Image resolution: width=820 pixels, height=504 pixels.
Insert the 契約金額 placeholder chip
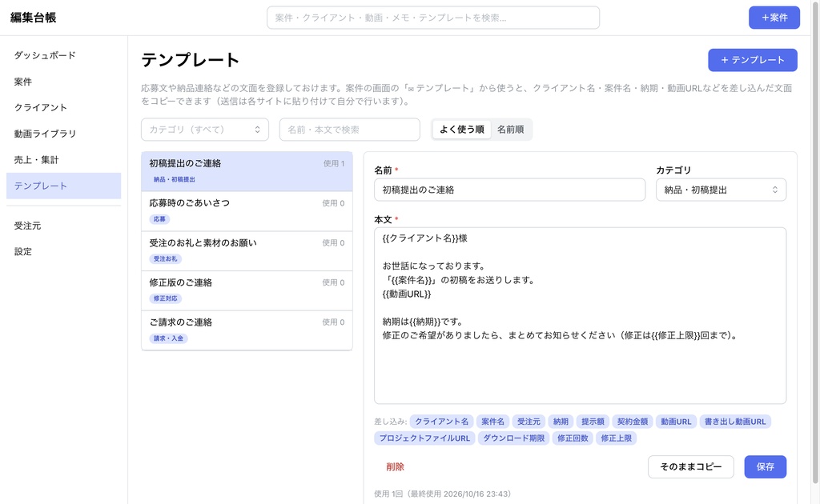(633, 422)
